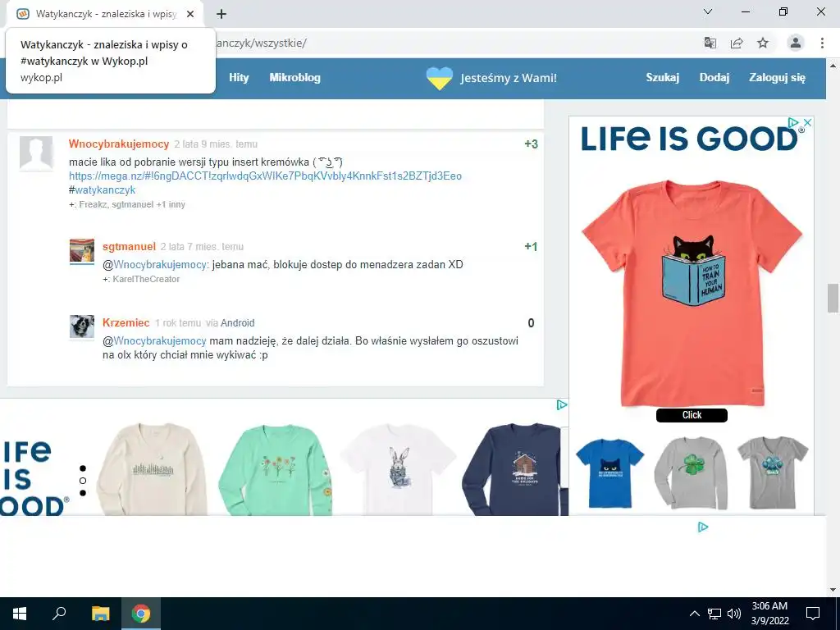The width and height of the screenshot is (840, 630).
Task: Click the coral cat-reading t-shirt image
Action: (692, 294)
